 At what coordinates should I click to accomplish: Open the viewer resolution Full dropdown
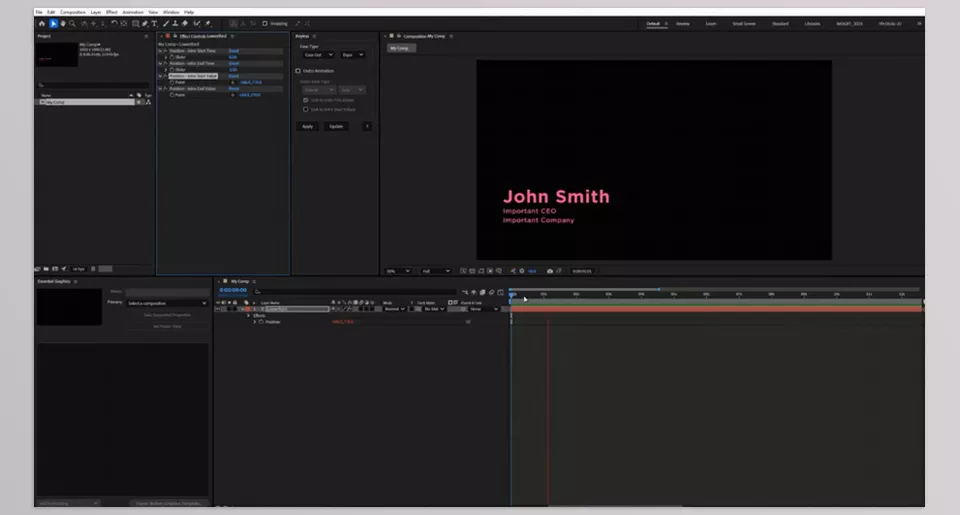[435, 271]
